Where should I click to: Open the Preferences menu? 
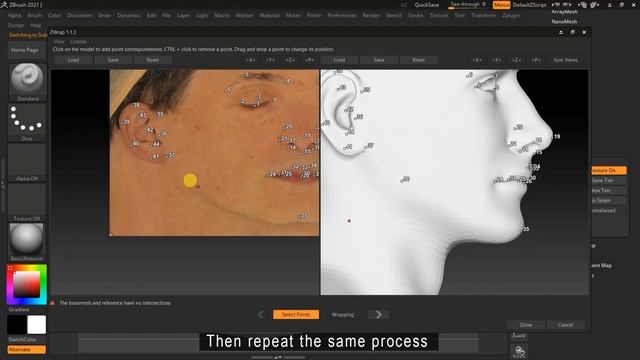(x=342, y=16)
